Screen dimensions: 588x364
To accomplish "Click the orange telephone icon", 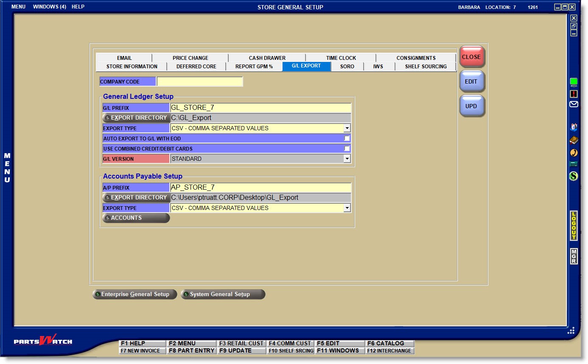I will (574, 153).
